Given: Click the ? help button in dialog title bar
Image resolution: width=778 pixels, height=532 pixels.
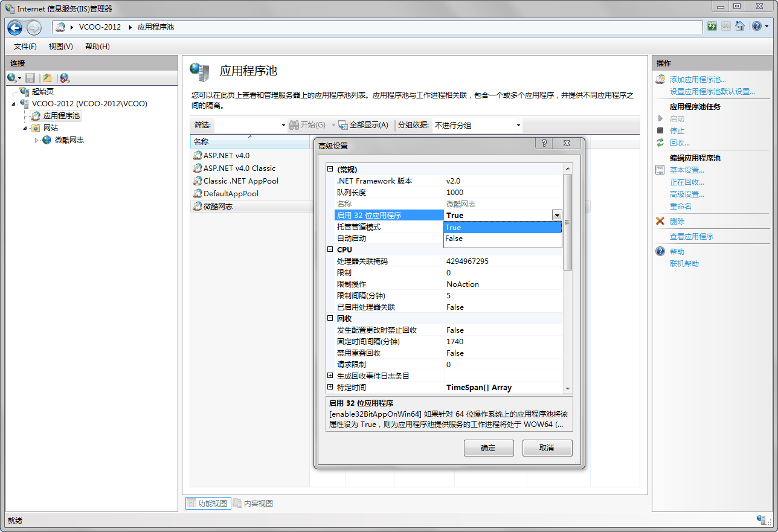Looking at the screenshot, I should [544, 144].
